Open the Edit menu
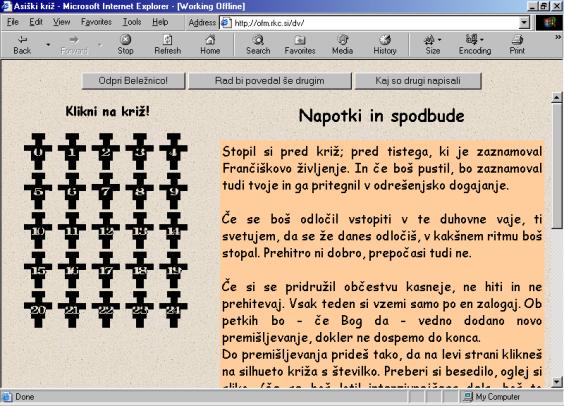Viewport: 564px width, 406px height. pyautogui.click(x=36, y=22)
